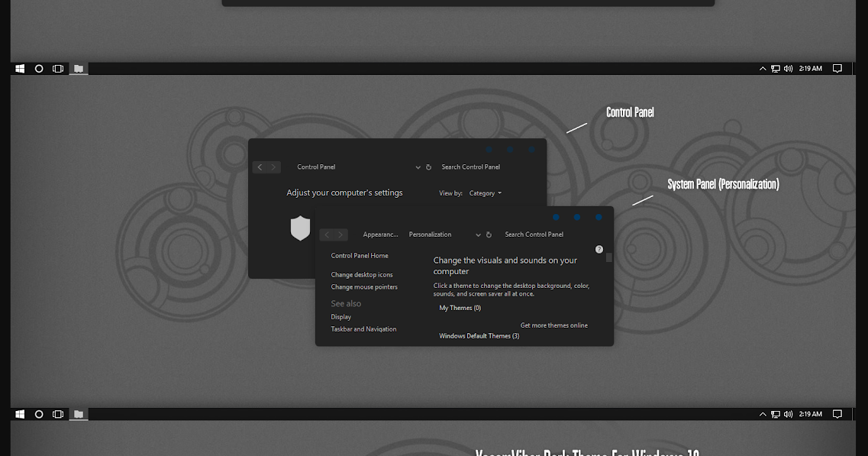The height and width of the screenshot is (456, 868).
Task: Click volume tray icon on taskbar above Control Panel
Action: point(789,69)
